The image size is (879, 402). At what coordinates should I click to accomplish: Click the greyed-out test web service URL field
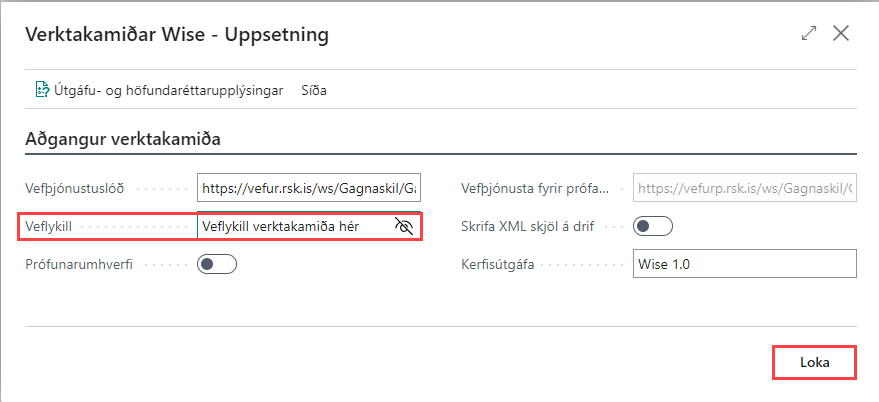(745, 188)
